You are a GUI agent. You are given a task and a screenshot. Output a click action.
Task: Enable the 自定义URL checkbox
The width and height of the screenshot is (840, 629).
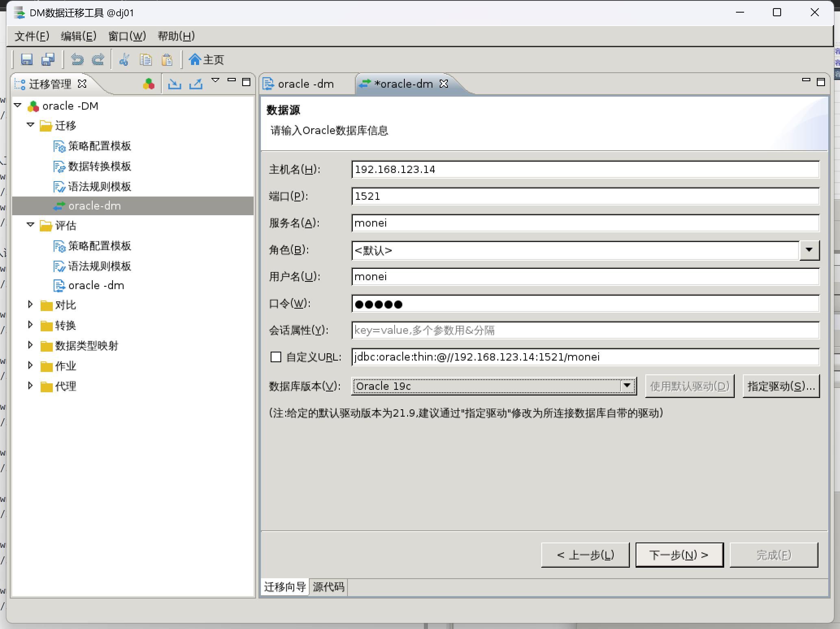pyautogui.click(x=276, y=357)
